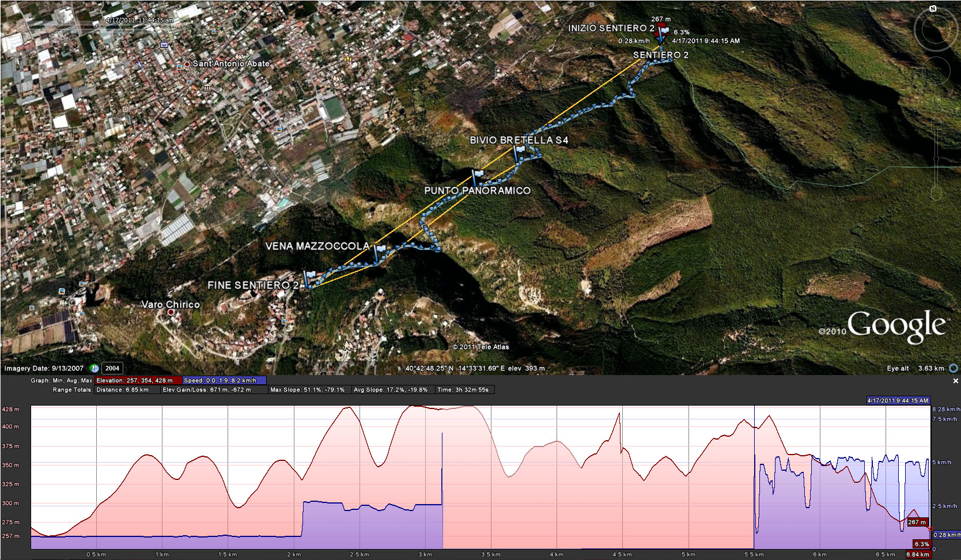Click the Sant'Antonio Abate place label
This screenshot has height=560, width=961.
coord(230,63)
